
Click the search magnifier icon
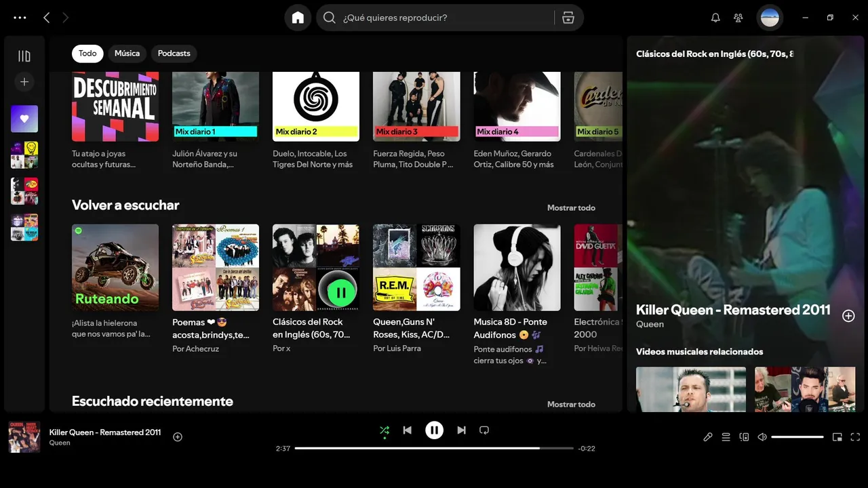[330, 18]
